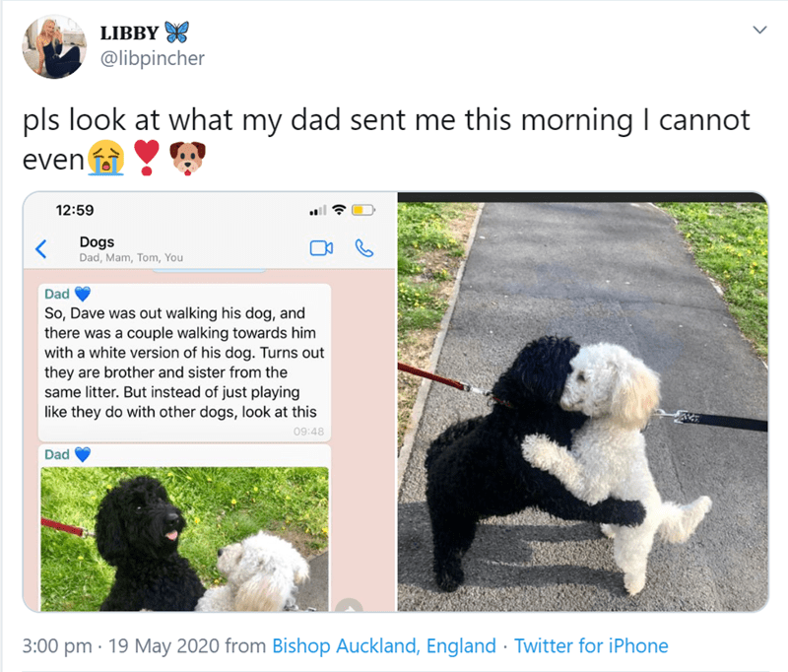This screenshot has width=788, height=672.
Task: Tap the phone call icon in Dogs chat
Action: tap(363, 248)
